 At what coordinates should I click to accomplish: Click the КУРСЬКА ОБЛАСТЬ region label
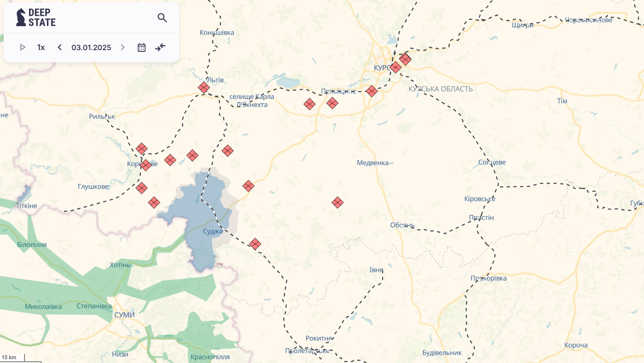440,89
